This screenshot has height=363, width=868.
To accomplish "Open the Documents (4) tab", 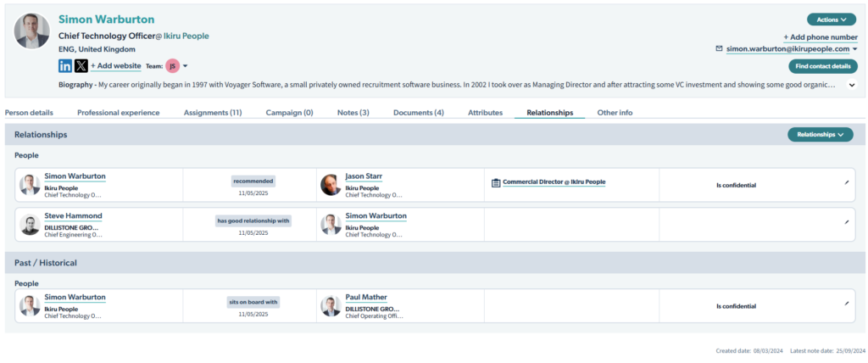I will [419, 113].
